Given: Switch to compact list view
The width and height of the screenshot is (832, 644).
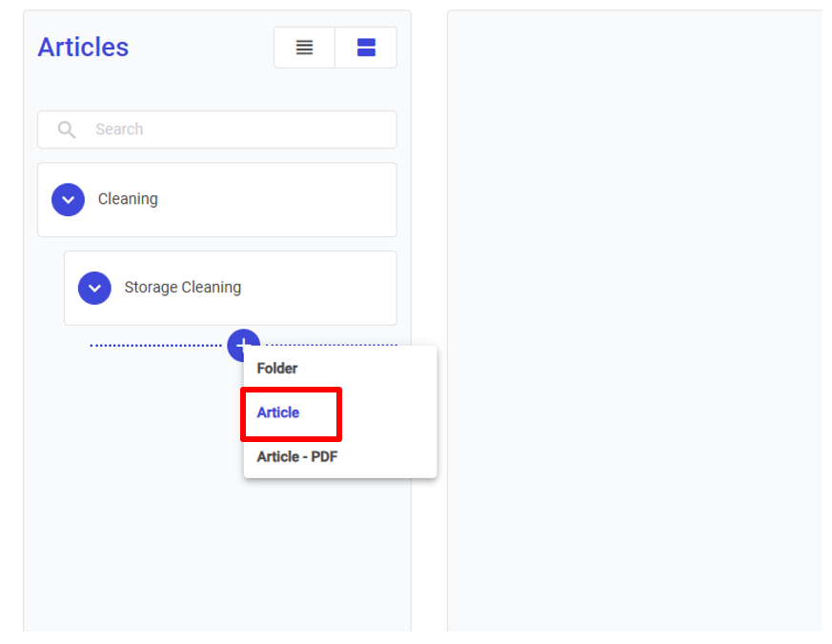Looking at the screenshot, I should click(304, 48).
